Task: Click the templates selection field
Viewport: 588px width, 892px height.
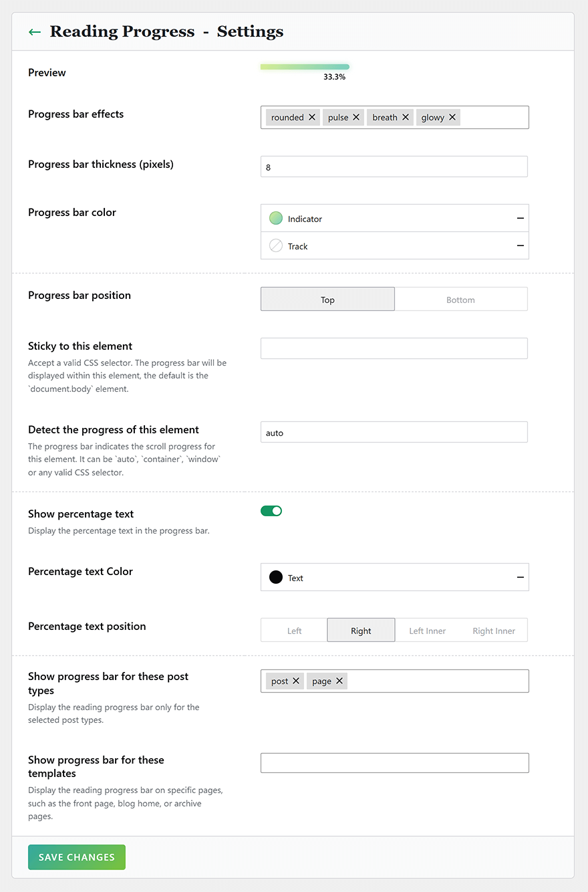Action: 395,763
